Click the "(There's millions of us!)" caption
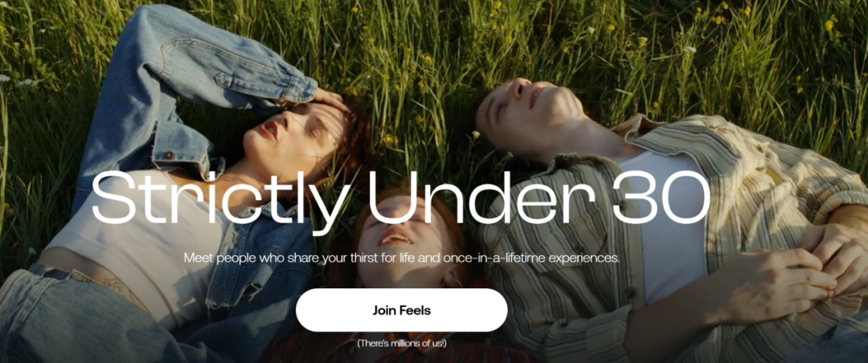Image resolution: width=868 pixels, height=363 pixels. 401,343
